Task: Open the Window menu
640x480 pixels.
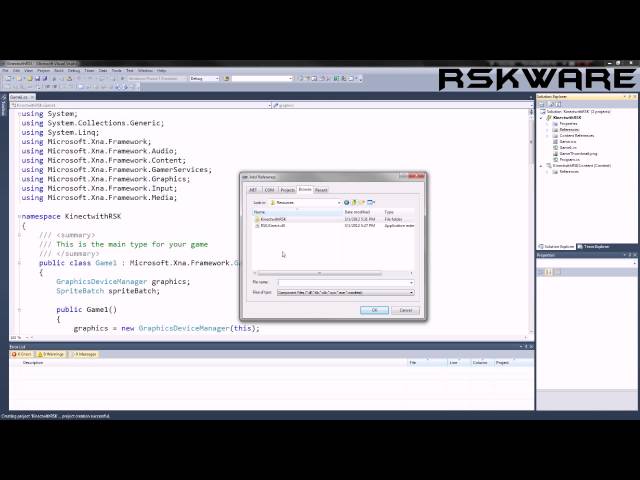Action: click(x=145, y=71)
